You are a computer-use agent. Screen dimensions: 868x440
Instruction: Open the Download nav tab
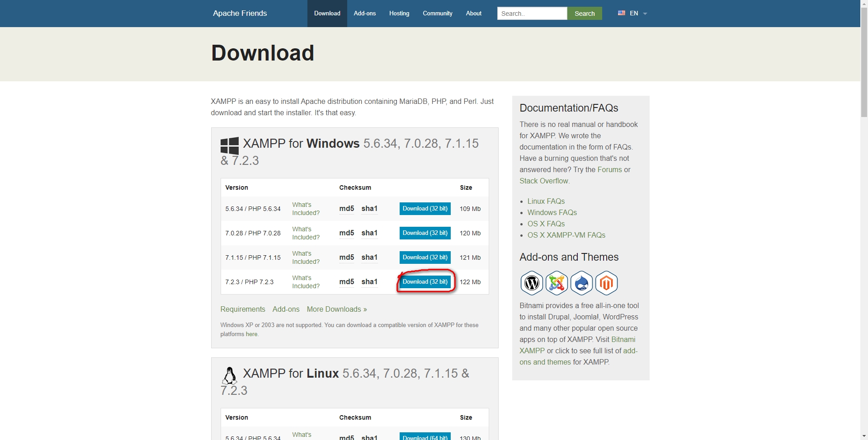[327, 14]
